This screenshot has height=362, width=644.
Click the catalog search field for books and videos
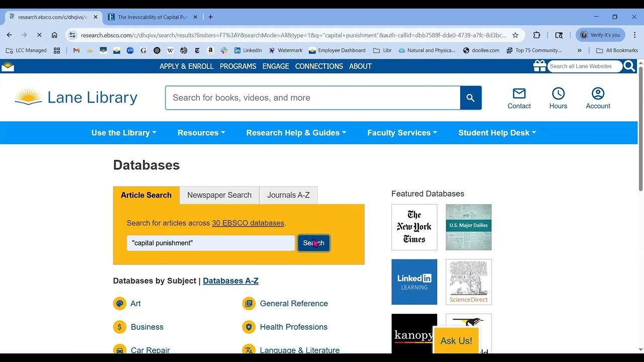[312, 98]
